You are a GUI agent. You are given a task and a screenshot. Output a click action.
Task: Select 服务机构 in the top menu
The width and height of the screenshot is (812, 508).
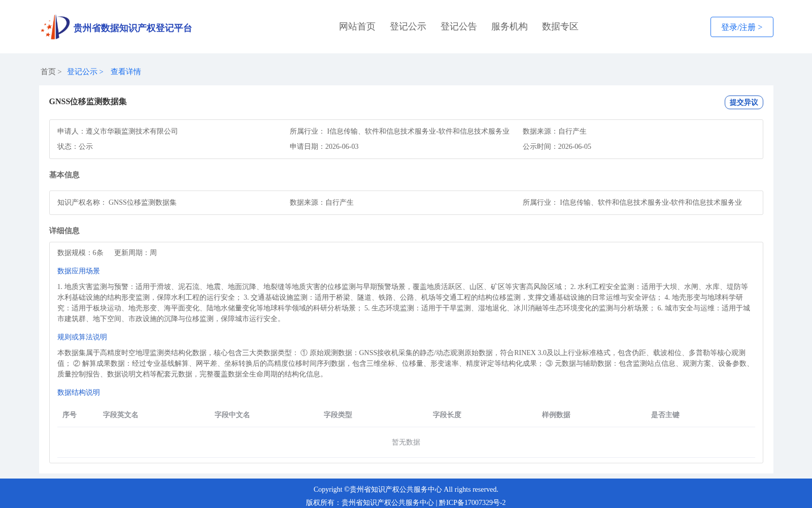(510, 26)
